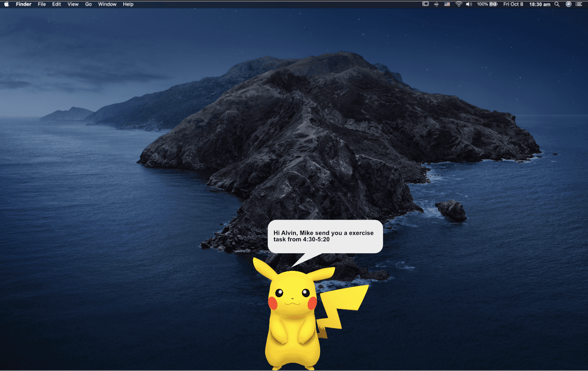Click the Siri icon in menu bar

[x=569, y=4]
